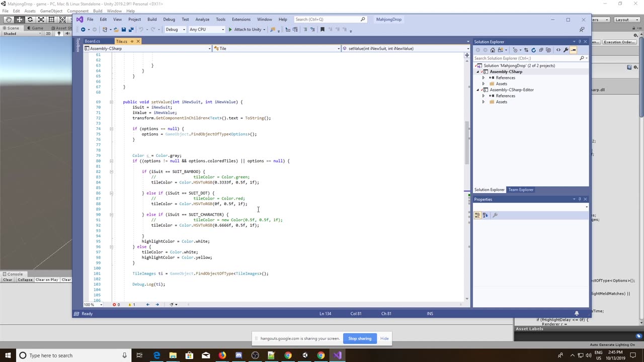This screenshot has height=362, width=644.
Task: Click Sync with Active Document icon
Action: click(526, 50)
